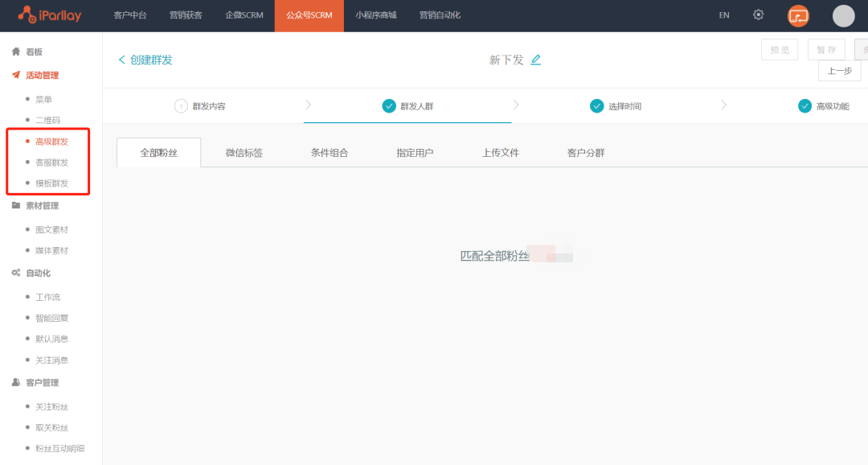This screenshot has width=868, height=465.
Task: Collapse the 活动管理 sidebar section
Action: [x=43, y=76]
